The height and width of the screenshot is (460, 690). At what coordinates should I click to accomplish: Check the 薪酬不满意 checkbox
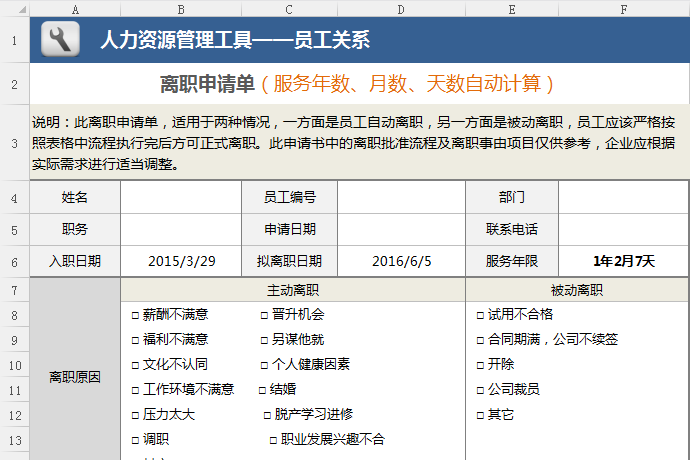(136, 315)
